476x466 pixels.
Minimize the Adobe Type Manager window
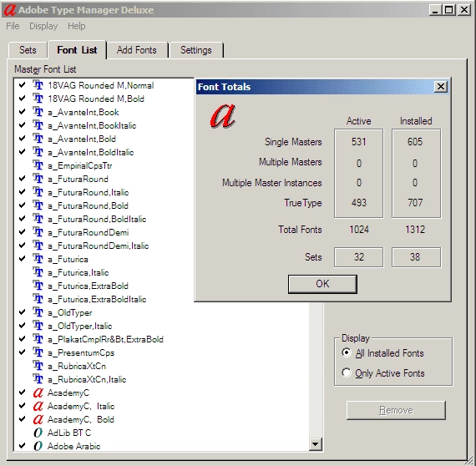click(x=436, y=10)
